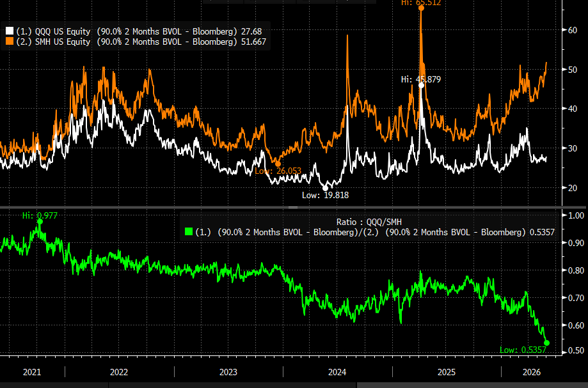Image resolution: width=588 pixels, height=388 pixels.
Task: Click the 2022 label on the time axis
Action: pos(119,372)
